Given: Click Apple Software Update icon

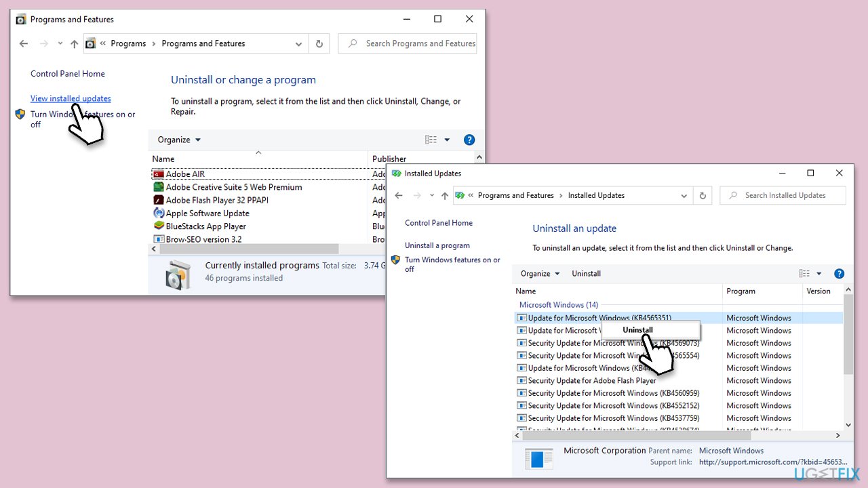Looking at the screenshot, I should coord(159,213).
